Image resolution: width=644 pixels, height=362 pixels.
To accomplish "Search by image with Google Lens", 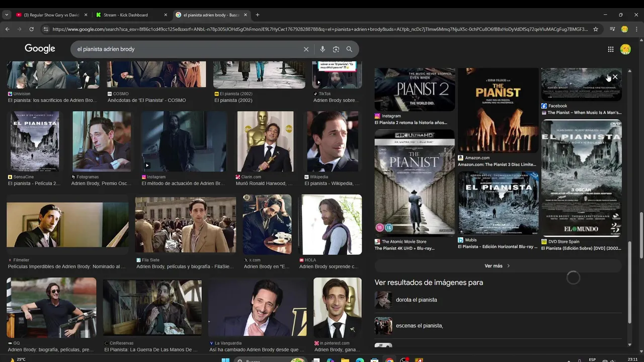I will click(x=336, y=49).
